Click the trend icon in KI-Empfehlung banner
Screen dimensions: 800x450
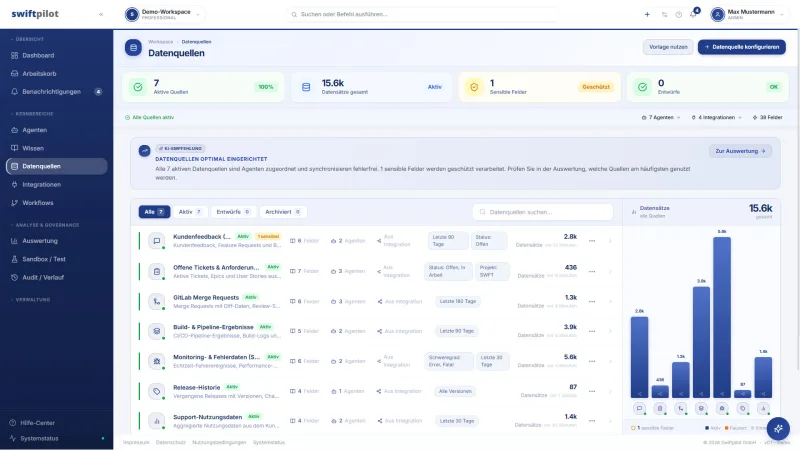click(x=144, y=151)
